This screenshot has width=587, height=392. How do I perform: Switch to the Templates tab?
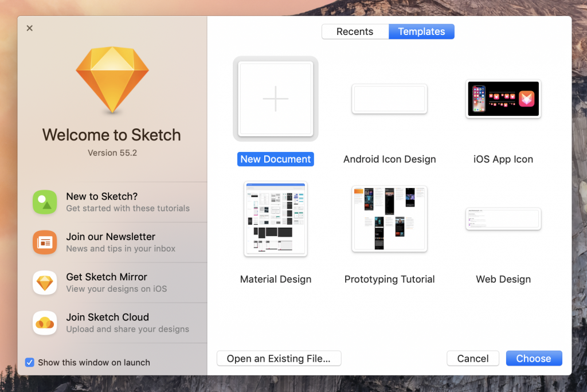[x=421, y=32]
